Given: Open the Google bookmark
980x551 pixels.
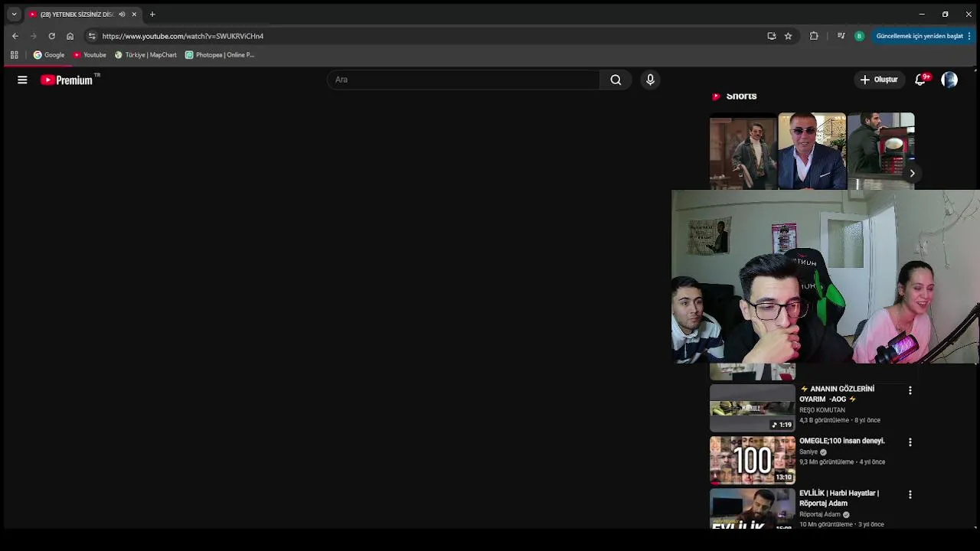Looking at the screenshot, I should click(x=49, y=55).
